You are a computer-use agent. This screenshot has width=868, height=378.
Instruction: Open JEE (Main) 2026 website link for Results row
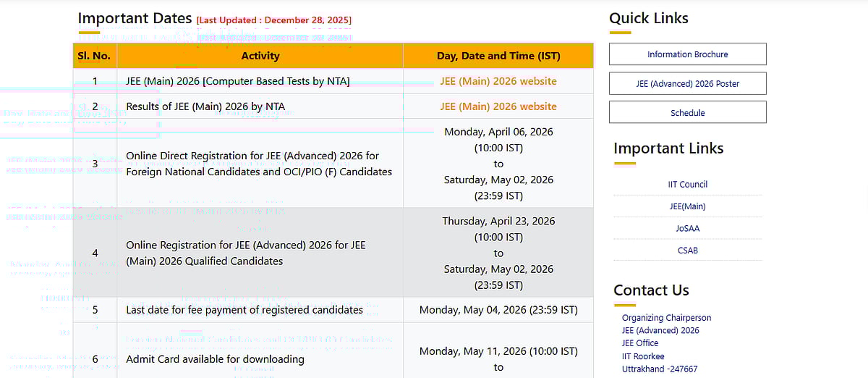point(498,106)
